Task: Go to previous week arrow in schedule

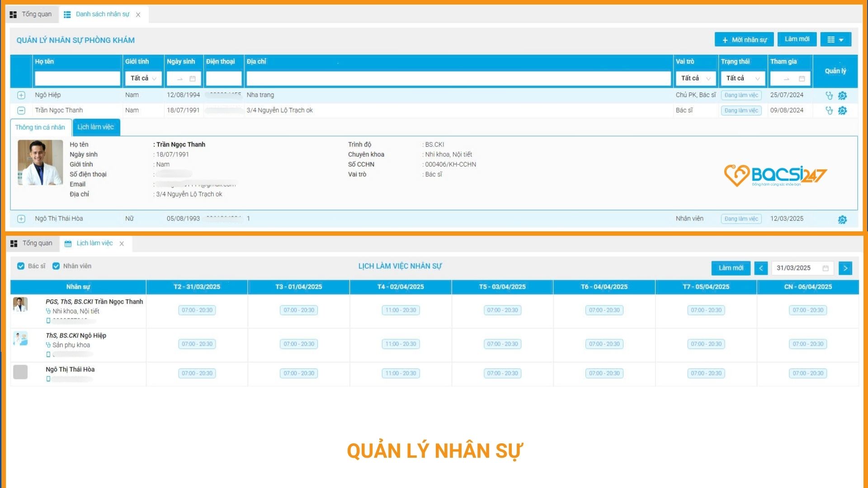Action: (x=761, y=268)
